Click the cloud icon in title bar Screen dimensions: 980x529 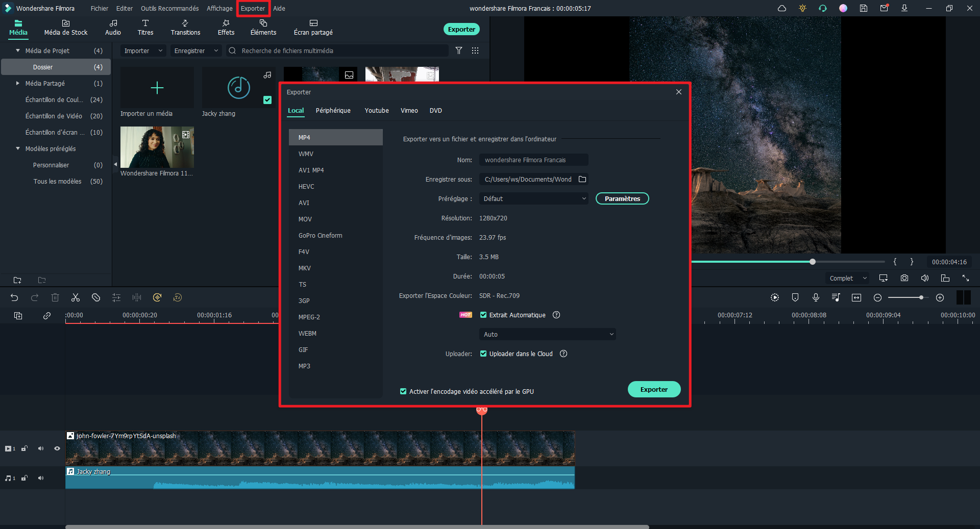[782, 8]
